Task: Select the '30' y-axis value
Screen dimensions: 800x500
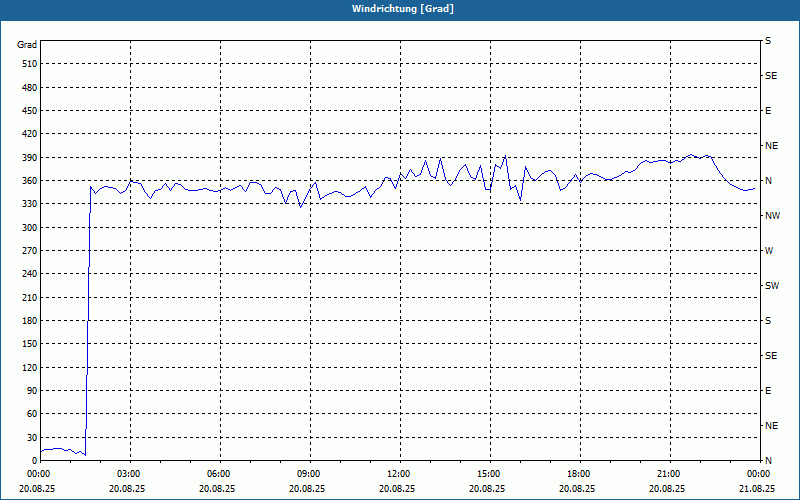Action: pos(32,438)
